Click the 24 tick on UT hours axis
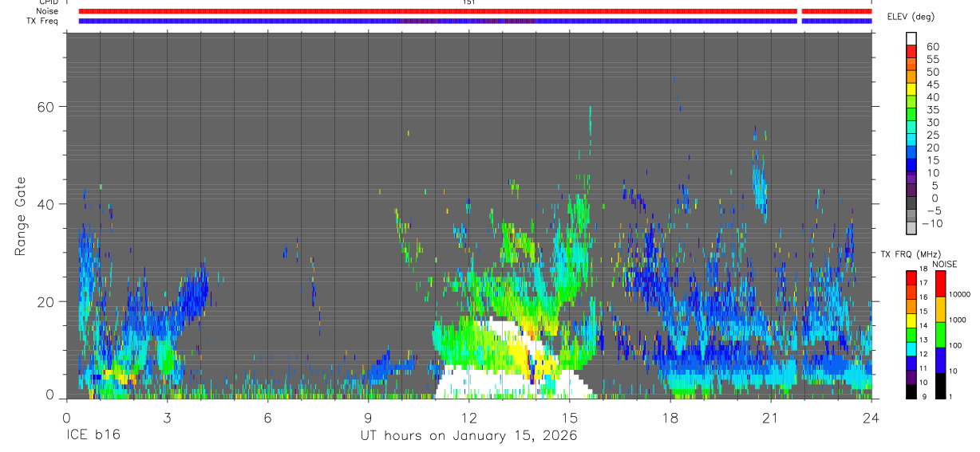 click(x=871, y=418)
